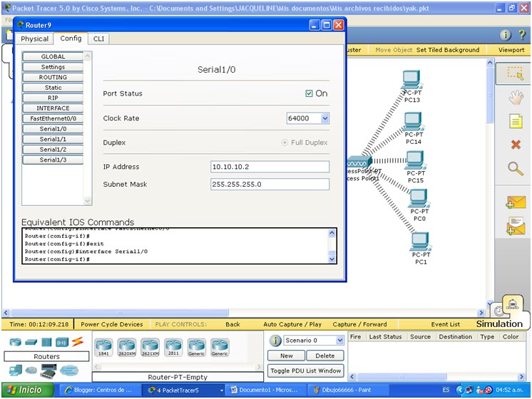
Task: Click the PC0 computer icon
Action: (x=419, y=199)
